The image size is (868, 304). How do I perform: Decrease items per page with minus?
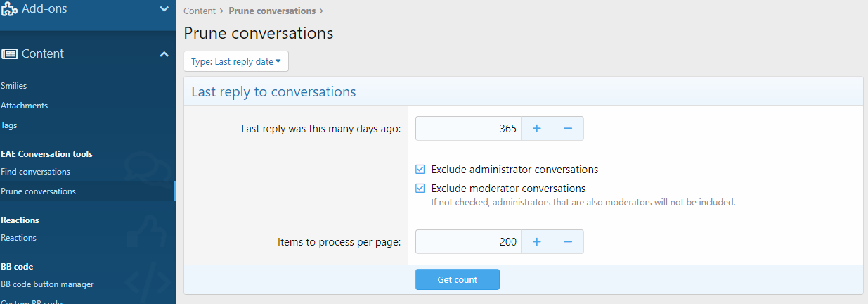coord(568,242)
